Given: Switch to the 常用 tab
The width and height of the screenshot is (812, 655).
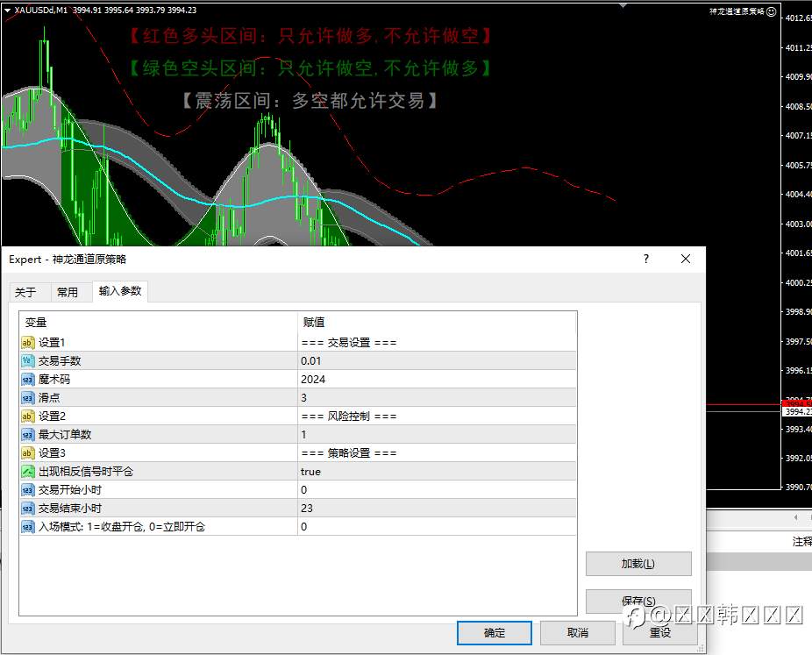Looking at the screenshot, I should (x=68, y=292).
